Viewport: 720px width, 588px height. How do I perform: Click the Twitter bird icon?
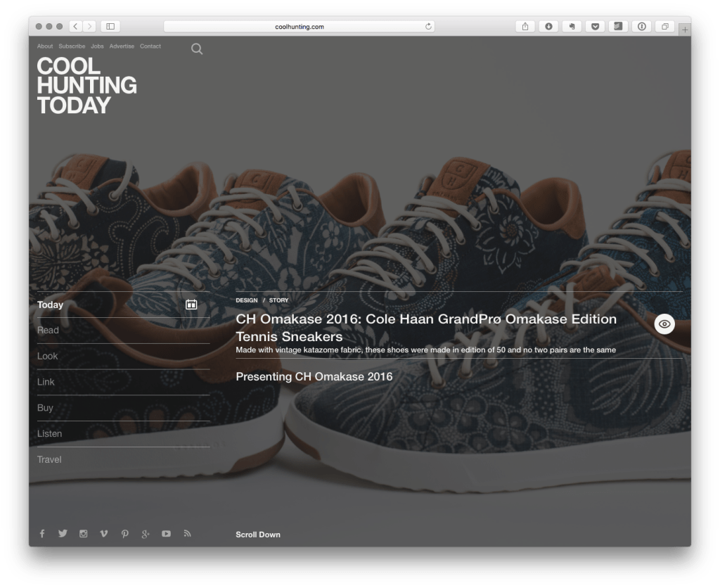[x=63, y=534]
